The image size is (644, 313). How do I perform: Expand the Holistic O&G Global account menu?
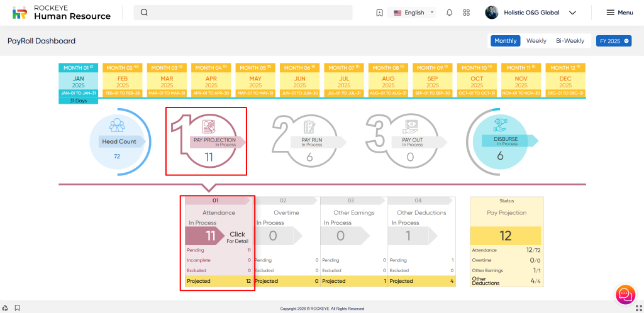click(x=531, y=13)
